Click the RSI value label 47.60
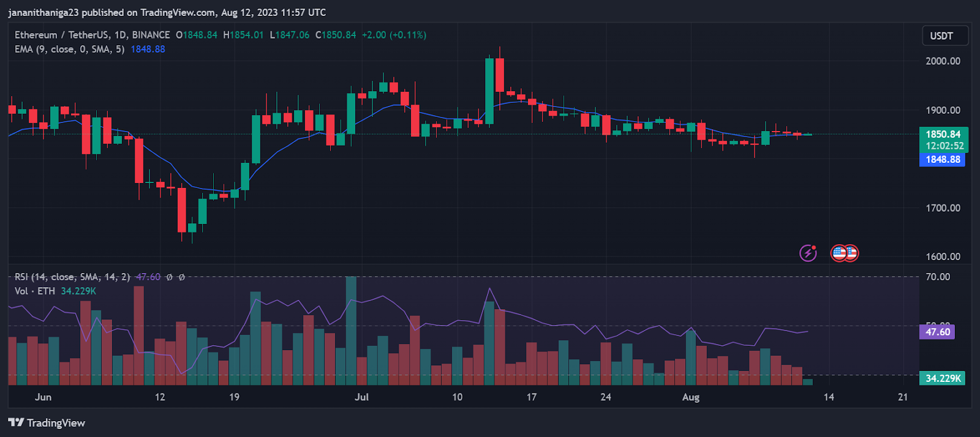The height and width of the screenshot is (437, 980). [937, 332]
